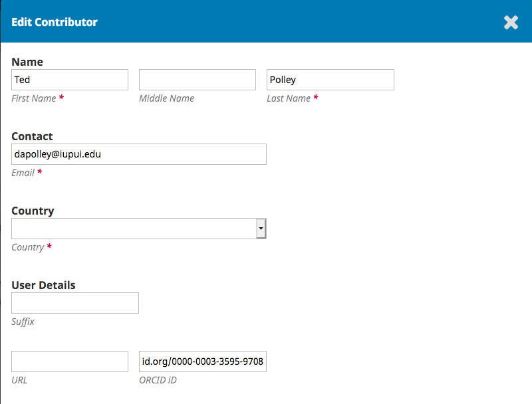Click the Email field with dapolley@iupui.edu
The width and height of the screenshot is (532, 404).
[x=139, y=154]
